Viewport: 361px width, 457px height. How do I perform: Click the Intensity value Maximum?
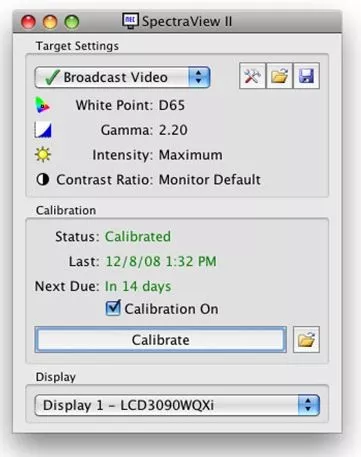(x=191, y=155)
